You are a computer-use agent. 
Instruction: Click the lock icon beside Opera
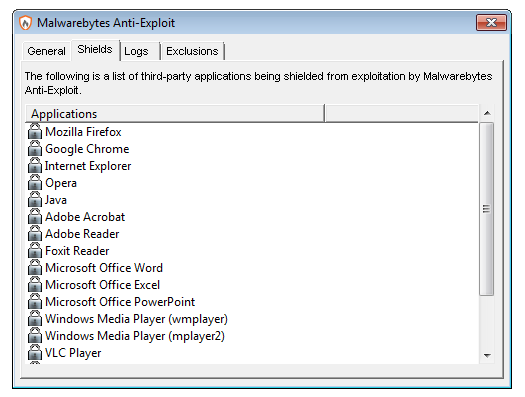coord(35,183)
